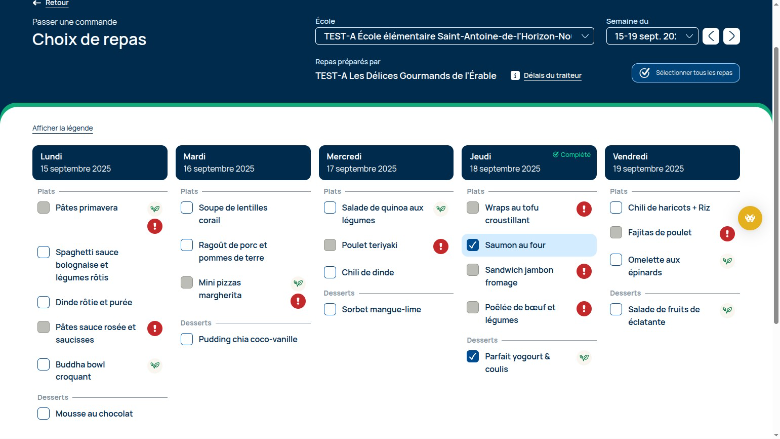Click the leaf icon beside Omelette aux épinards
The image size is (780, 439).
pos(727,260)
